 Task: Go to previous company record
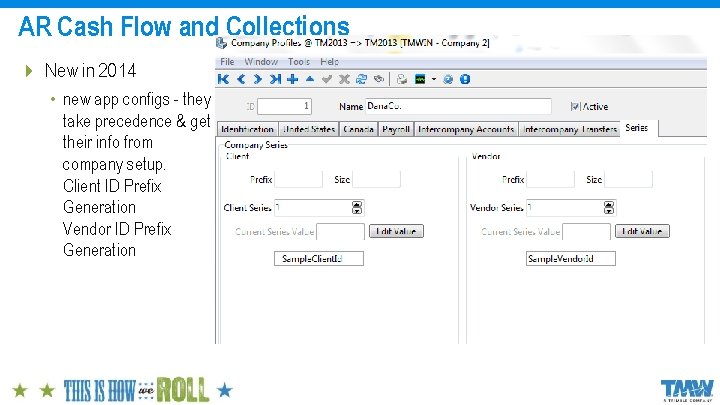click(241, 79)
